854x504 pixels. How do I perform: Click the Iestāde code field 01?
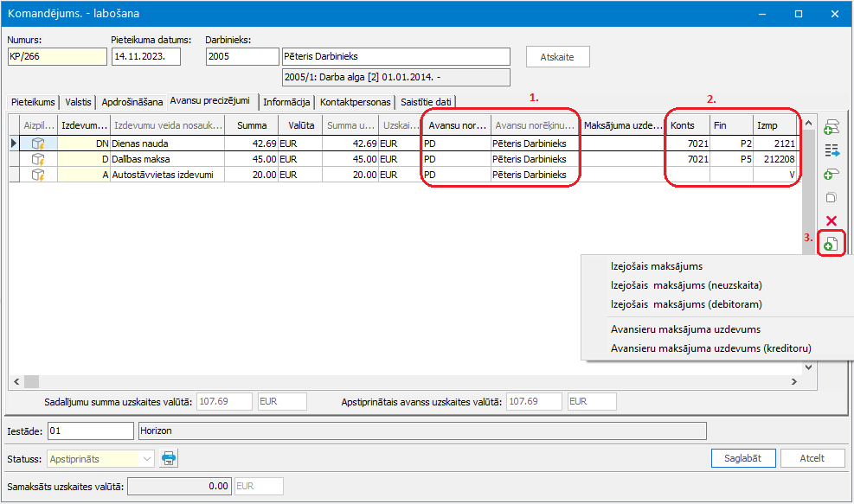(90, 431)
